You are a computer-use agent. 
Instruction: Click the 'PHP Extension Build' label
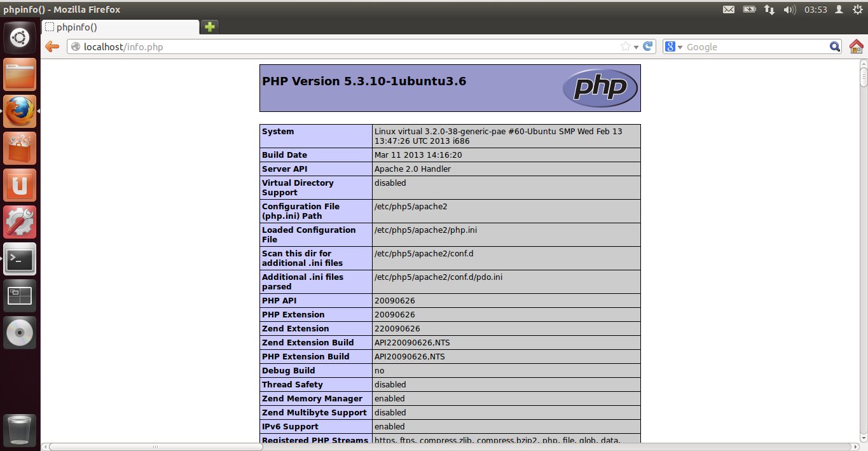306,357
